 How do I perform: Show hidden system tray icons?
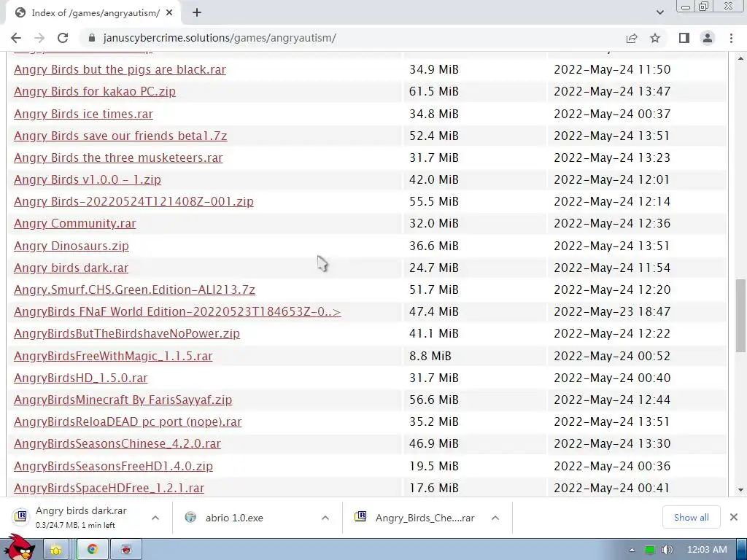(x=632, y=550)
